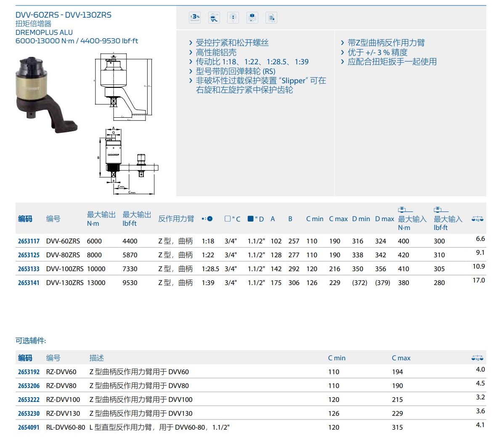Screen dimensions: 504x441
Task: Open accessory code 2654091 link
Action: pos(29,428)
